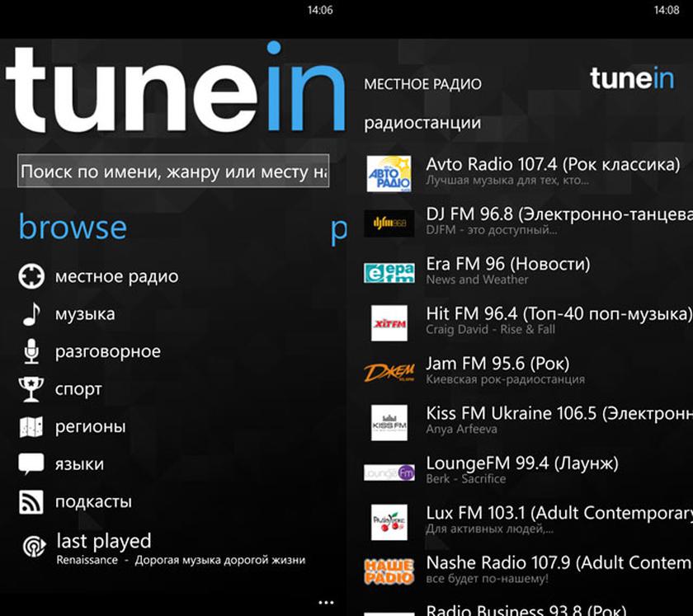The height and width of the screenshot is (616, 693).
Task: Open LoungeFM 99.4 station
Action: click(521, 463)
